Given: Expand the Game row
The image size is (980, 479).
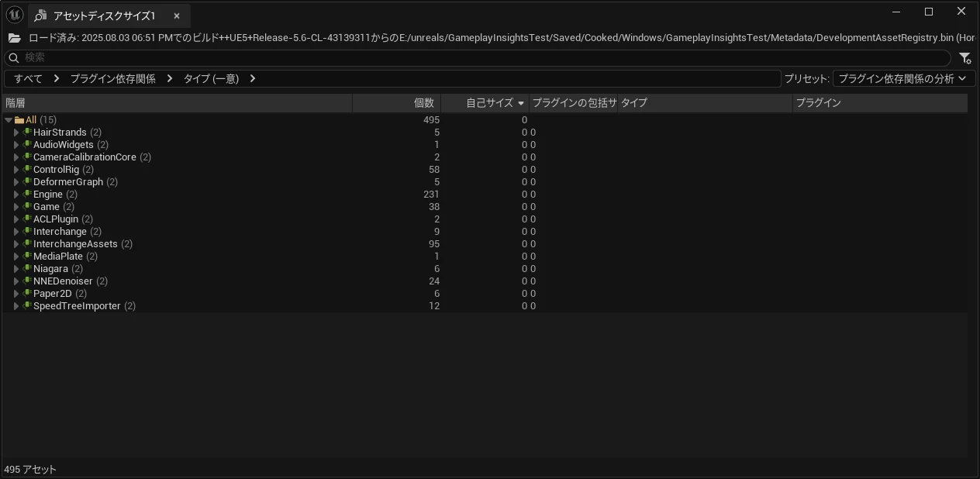Looking at the screenshot, I should click(x=16, y=207).
